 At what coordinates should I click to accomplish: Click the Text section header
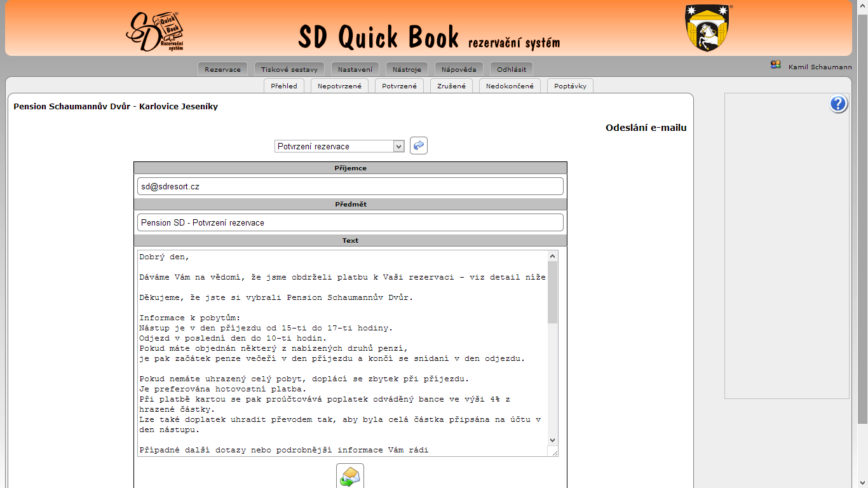[x=350, y=240]
